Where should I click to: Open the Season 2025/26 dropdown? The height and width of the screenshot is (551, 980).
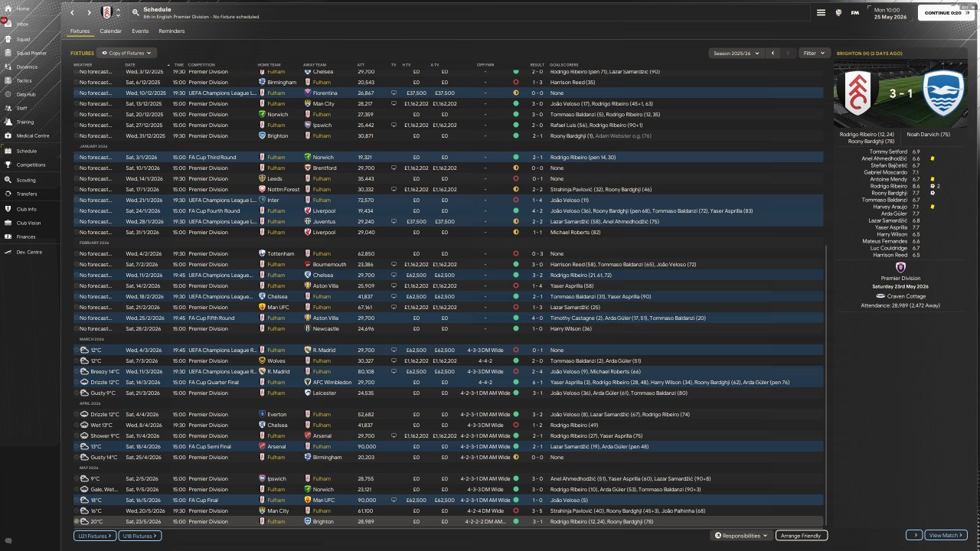point(736,54)
